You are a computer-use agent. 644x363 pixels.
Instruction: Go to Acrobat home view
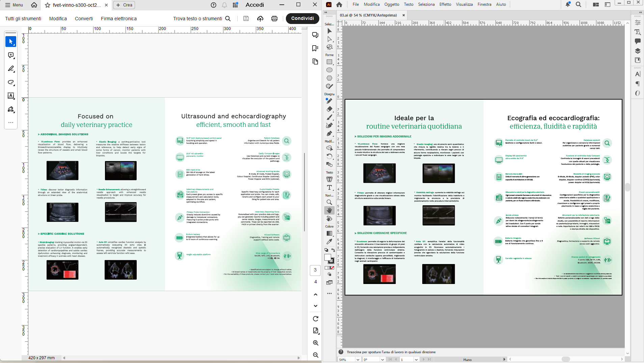(34, 5)
